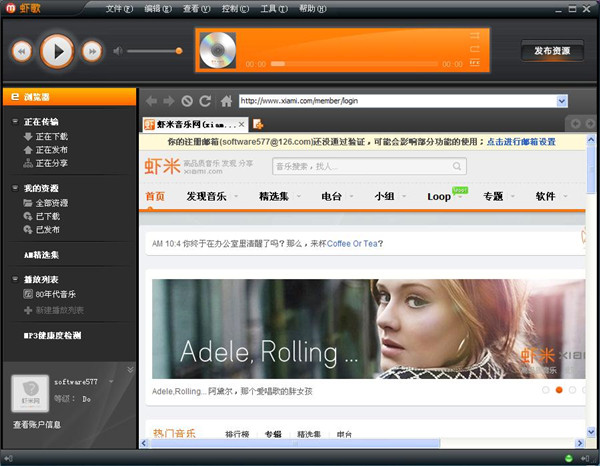Skip to previous track

[x=22, y=50]
